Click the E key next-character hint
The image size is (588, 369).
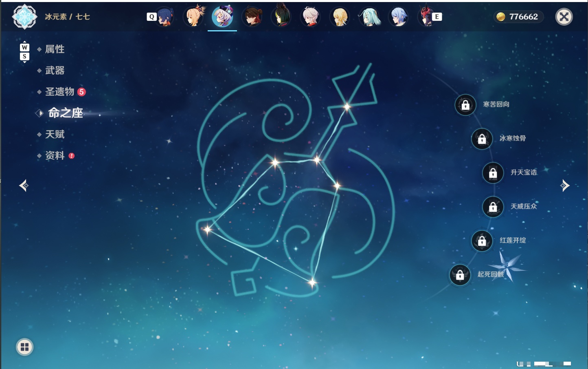[437, 17]
